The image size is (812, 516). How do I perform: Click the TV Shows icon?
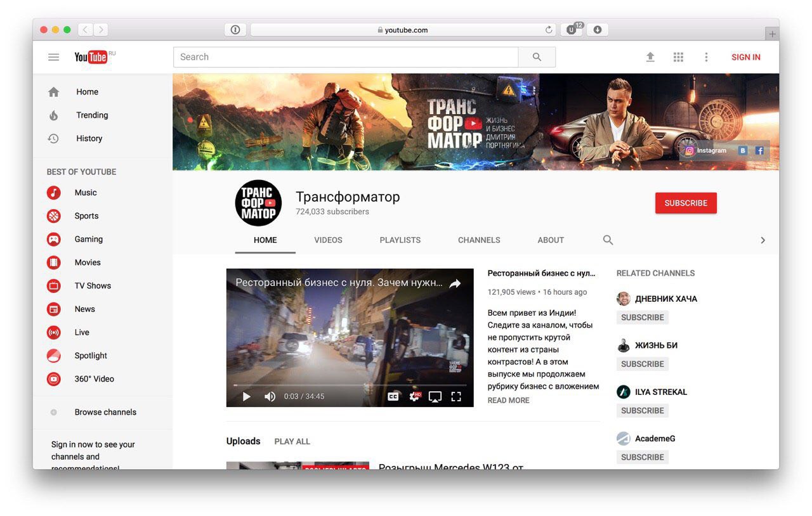(54, 286)
